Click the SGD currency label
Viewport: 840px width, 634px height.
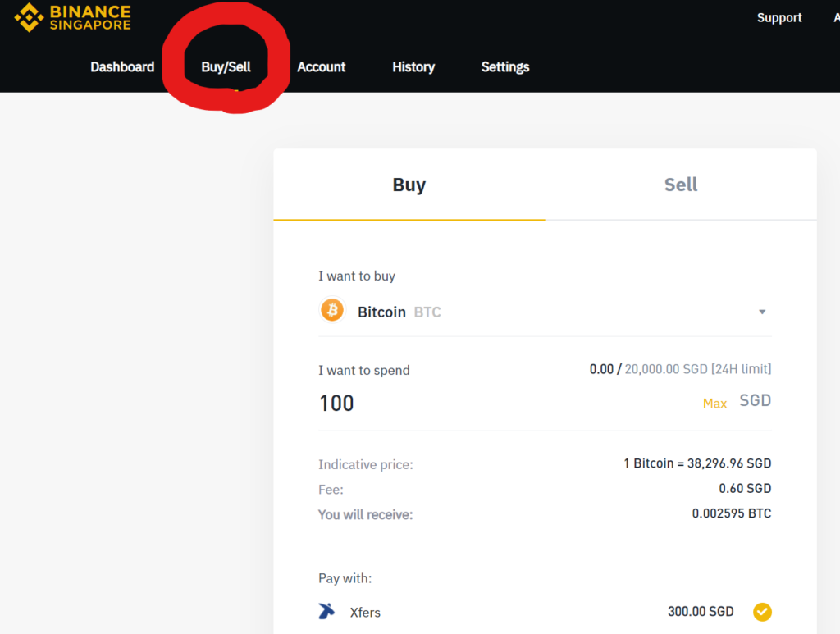click(x=756, y=400)
